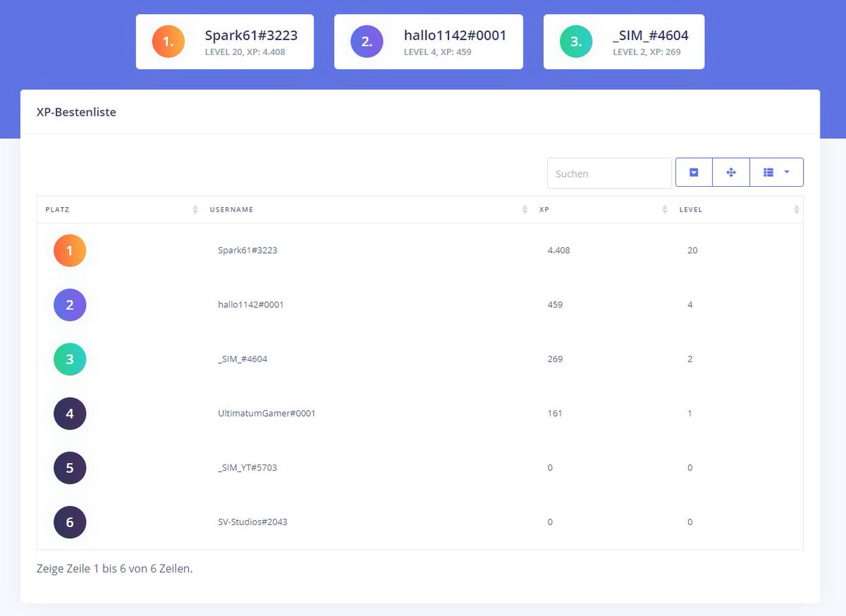Click the Suchen search field

(610, 173)
